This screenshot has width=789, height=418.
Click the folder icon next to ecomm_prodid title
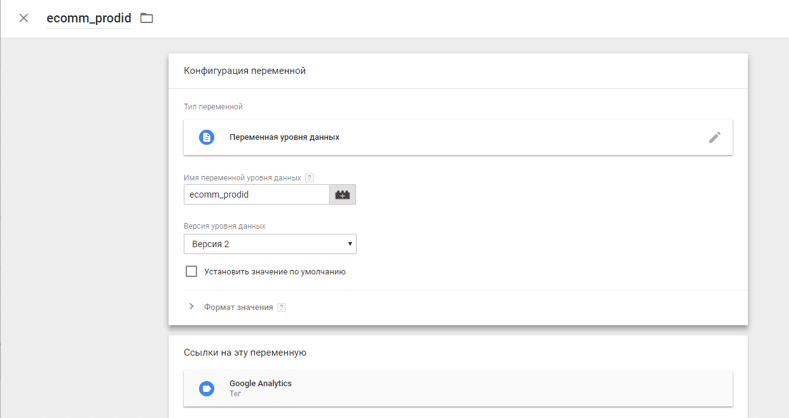coord(146,18)
